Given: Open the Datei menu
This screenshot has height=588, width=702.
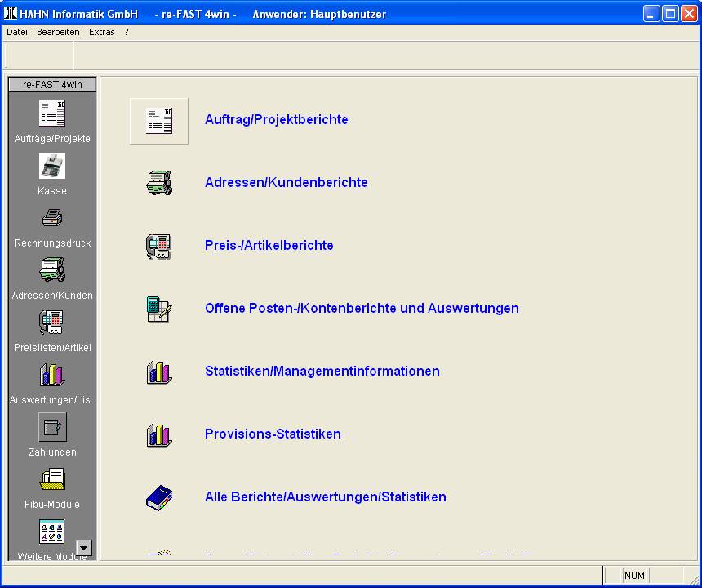Looking at the screenshot, I should (17, 32).
